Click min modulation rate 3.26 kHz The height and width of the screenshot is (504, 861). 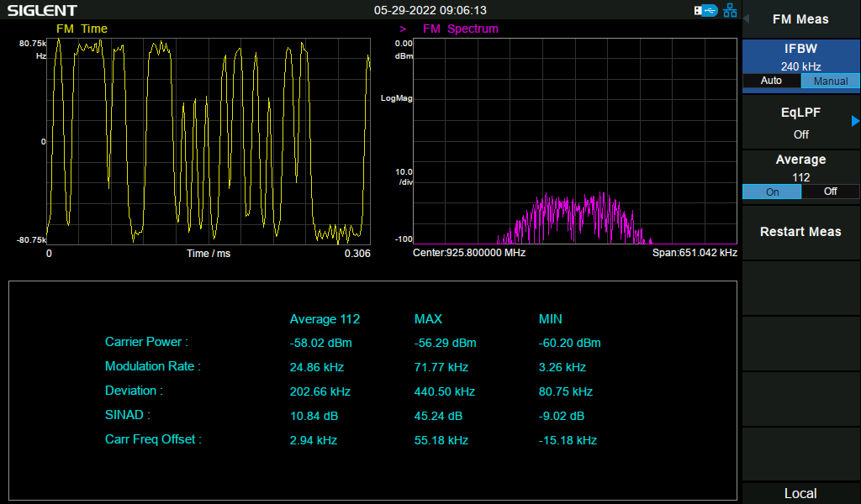[x=563, y=367]
